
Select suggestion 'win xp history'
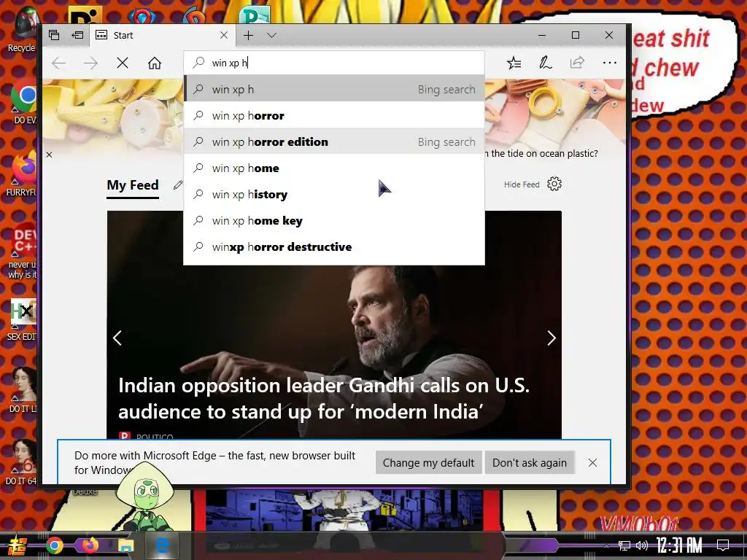[x=334, y=194]
